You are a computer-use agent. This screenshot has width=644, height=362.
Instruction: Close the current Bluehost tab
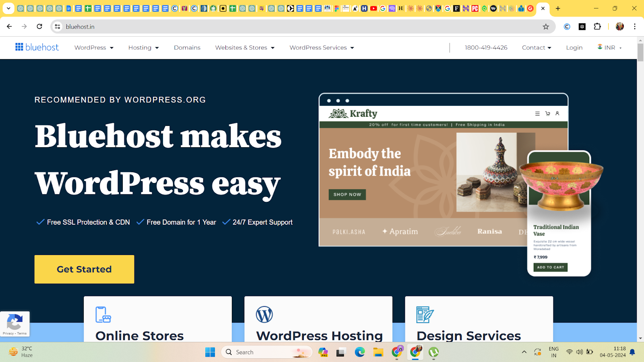pyautogui.click(x=543, y=8)
